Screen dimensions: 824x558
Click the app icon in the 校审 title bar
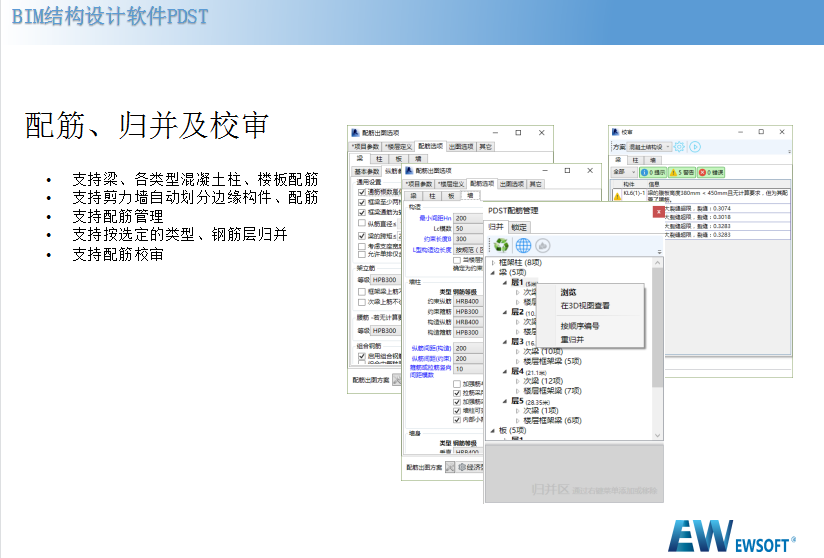(615, 132)
